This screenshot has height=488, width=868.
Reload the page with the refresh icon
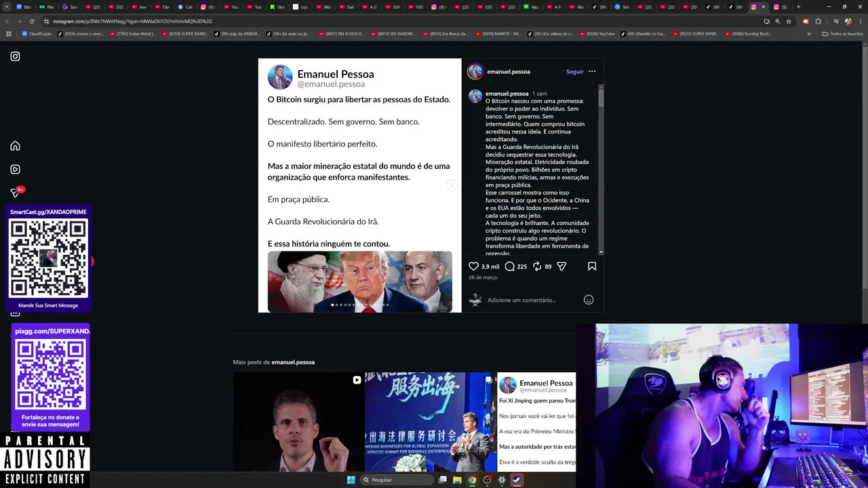click(x=31, y=21)
